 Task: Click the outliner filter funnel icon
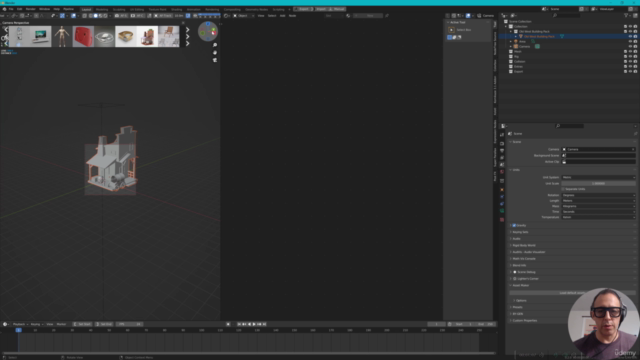[x=626, y=16]
